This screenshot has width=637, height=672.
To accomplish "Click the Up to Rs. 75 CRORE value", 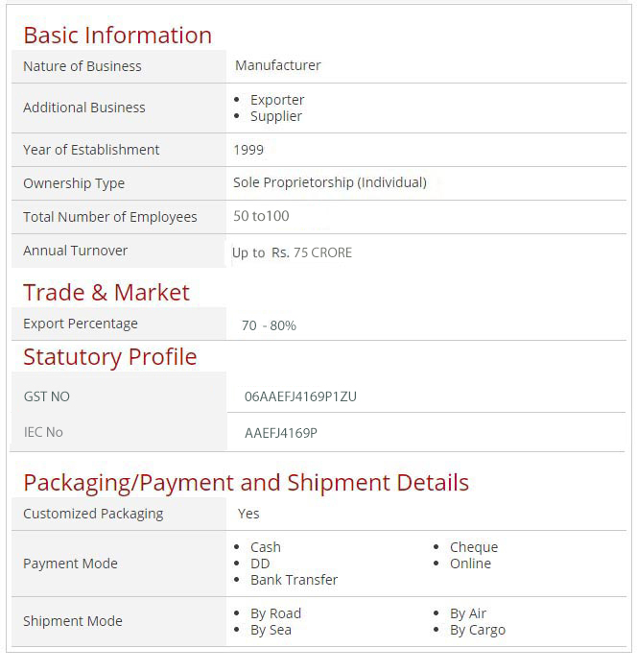I will (292, 252).
